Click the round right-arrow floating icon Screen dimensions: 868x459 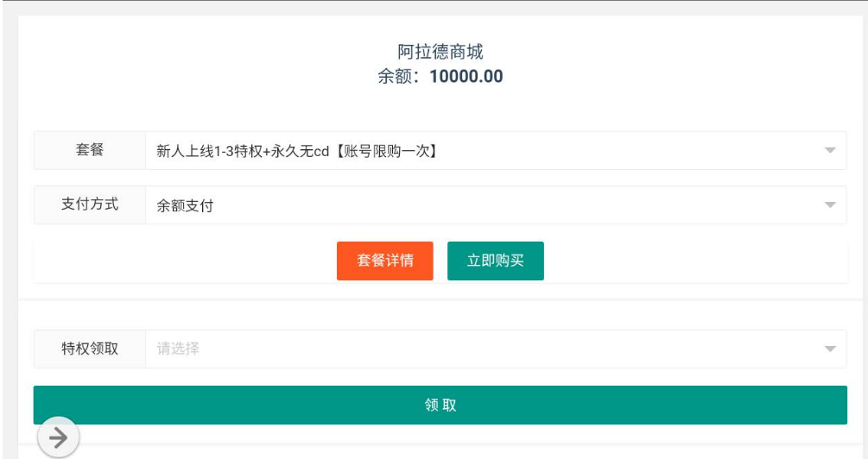tap(58, 438)
